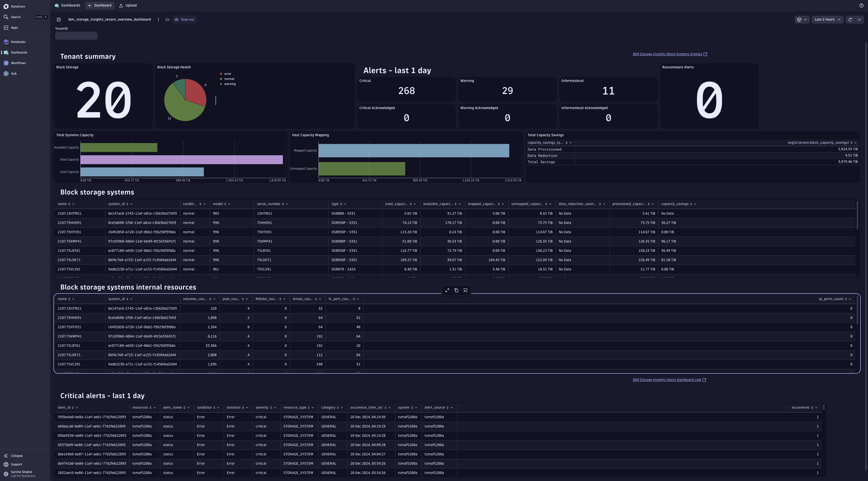Viewport: 868px width, 481px height.
Task: Click the copy tile icon above internal resources
Action: (x=456, y=290)
